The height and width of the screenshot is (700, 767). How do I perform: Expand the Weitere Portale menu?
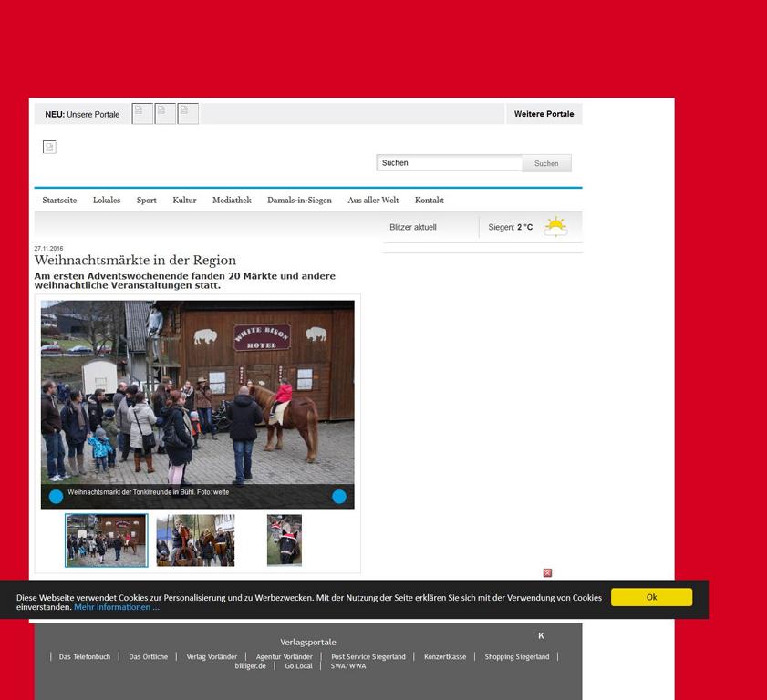coord(544,114)
